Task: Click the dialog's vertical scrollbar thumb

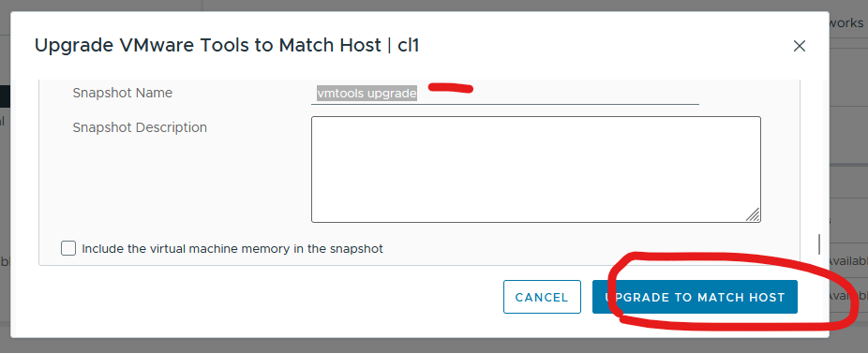Action: point(819,244)
